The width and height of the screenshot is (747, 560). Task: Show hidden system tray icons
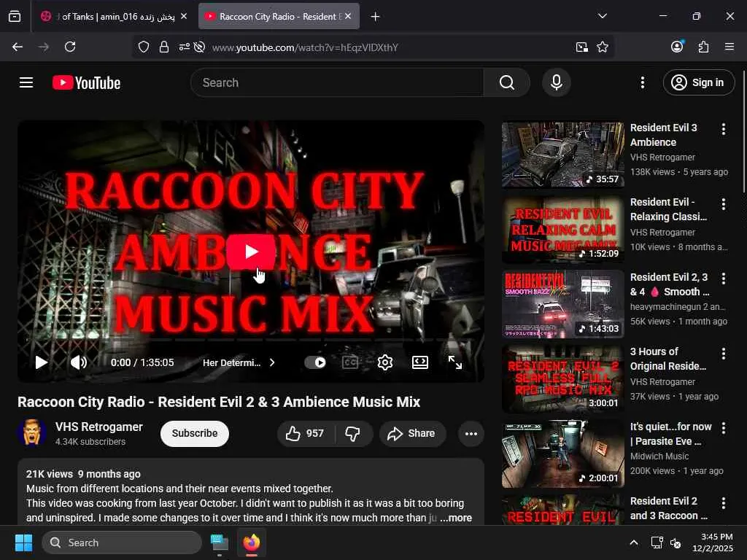[x=634, y=542]
